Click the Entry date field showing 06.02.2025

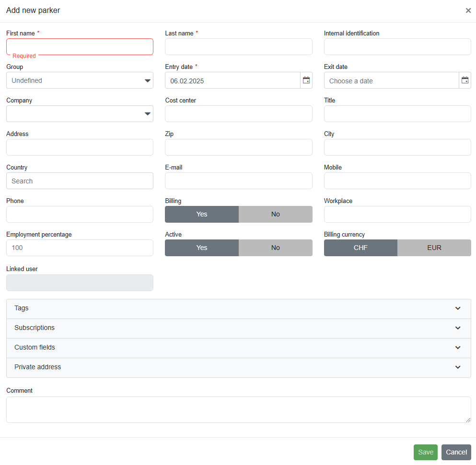(x=233, y=80)
